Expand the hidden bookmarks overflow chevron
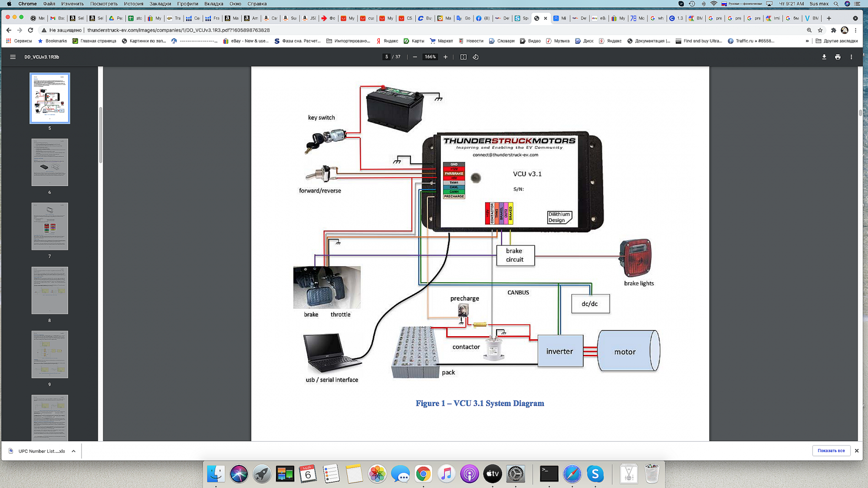Image resolution: width=868 pixels, height=488 pixels. (x=807, y=41)
